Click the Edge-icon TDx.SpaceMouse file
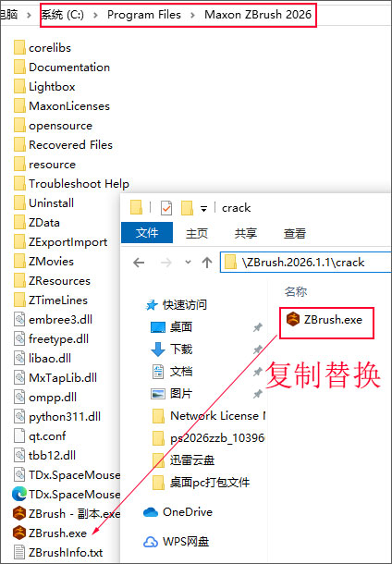 point(67,494)
